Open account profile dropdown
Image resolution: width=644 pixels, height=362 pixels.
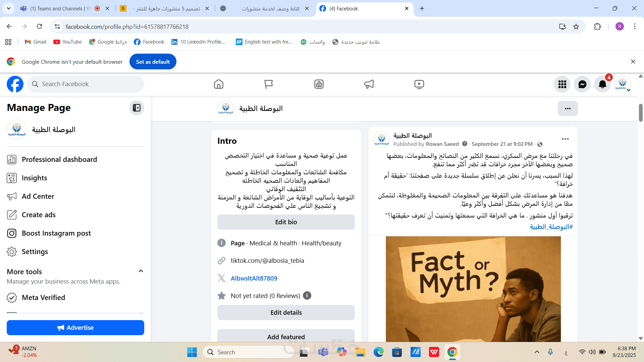click(623, 84)
